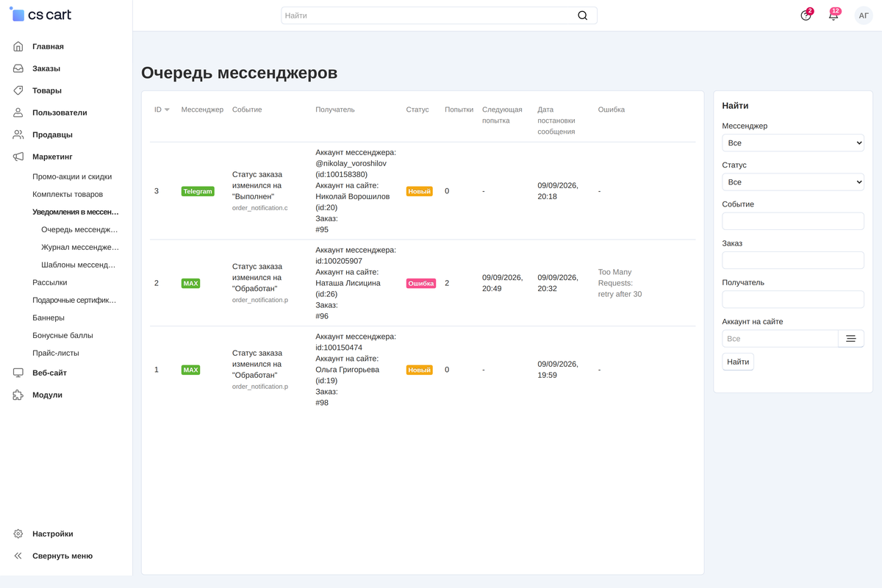Image resolution: width=882 pixels, height=588 pixels.
Task: Open Уведомления в мессенджерах menu section
Action: pyautogui.click(x=76, y=212)
